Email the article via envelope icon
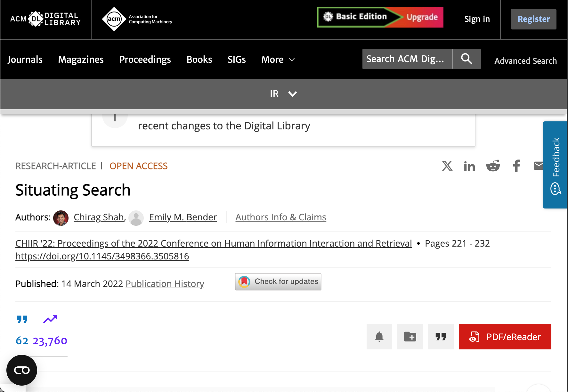568x392 pixels. point(539,166)
